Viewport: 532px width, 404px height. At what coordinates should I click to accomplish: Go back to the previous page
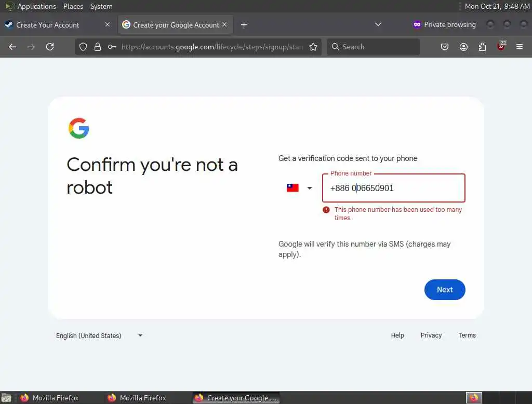click(x=12, y=47)
